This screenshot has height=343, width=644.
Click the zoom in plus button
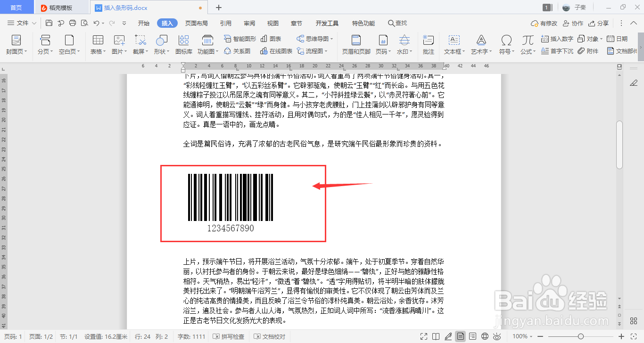click(x=621, y=336)
